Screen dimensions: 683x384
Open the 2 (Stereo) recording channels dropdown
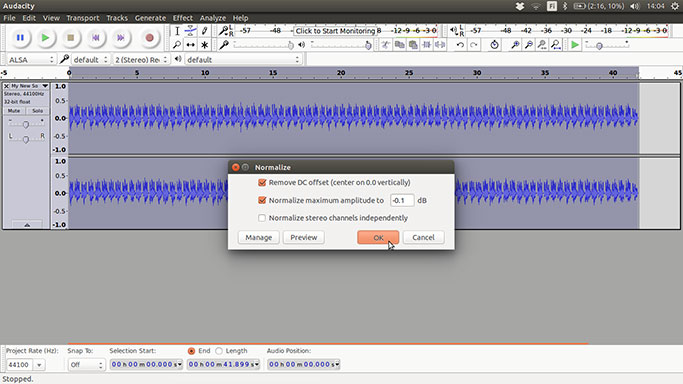point(141,60)
